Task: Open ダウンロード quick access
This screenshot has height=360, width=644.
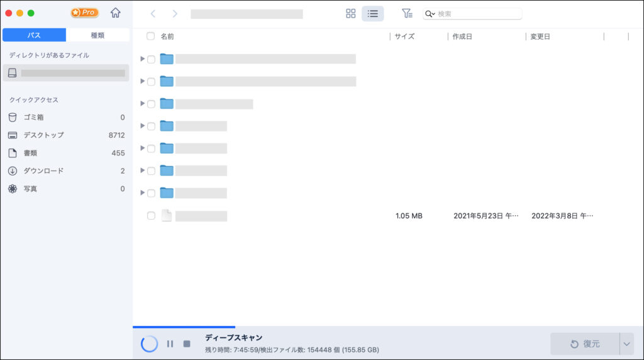Action: tap(65, 171)
